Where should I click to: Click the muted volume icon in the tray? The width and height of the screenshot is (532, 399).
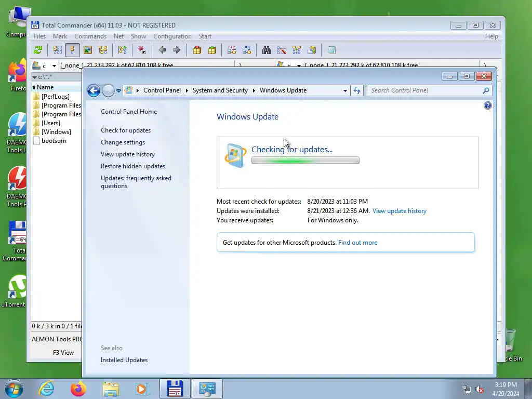point(480,390)
